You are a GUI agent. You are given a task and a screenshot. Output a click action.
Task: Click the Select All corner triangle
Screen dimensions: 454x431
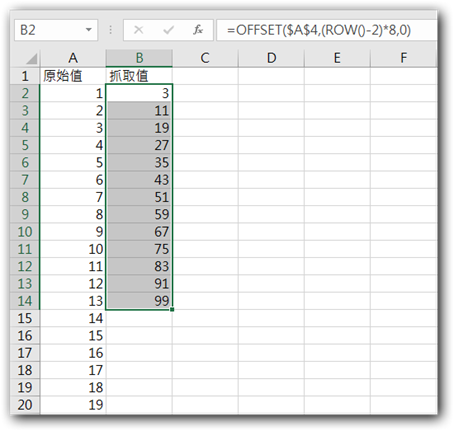coord(32,59)
